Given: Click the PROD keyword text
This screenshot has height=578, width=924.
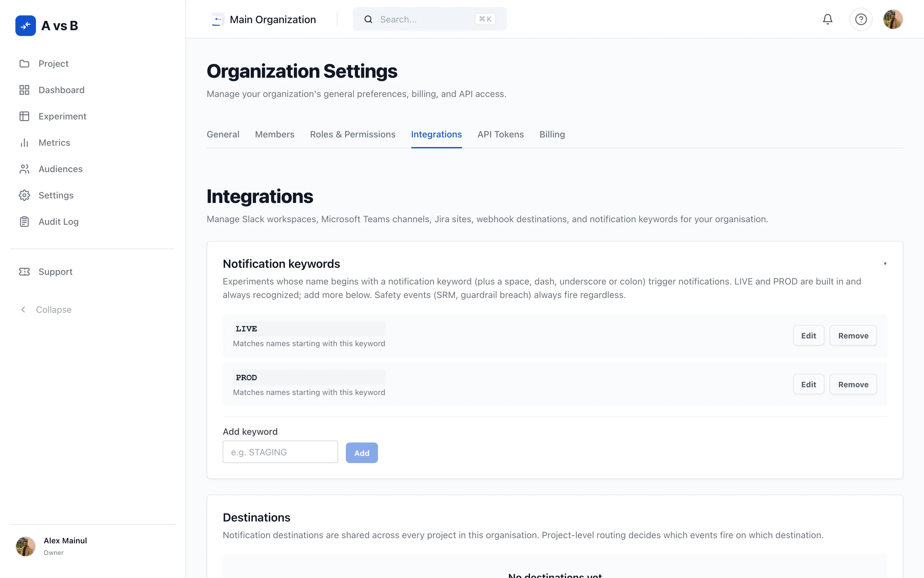Looking at the screenshot, I should (x=246, y=378).
